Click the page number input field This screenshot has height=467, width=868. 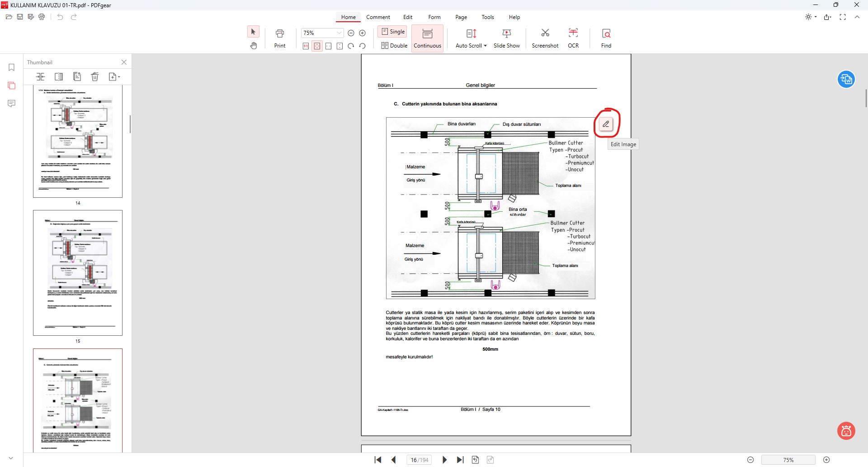[x=419, y=460]
